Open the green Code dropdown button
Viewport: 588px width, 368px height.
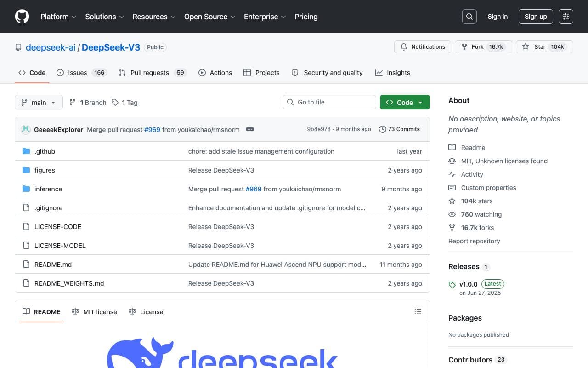[x=405, y=102]
